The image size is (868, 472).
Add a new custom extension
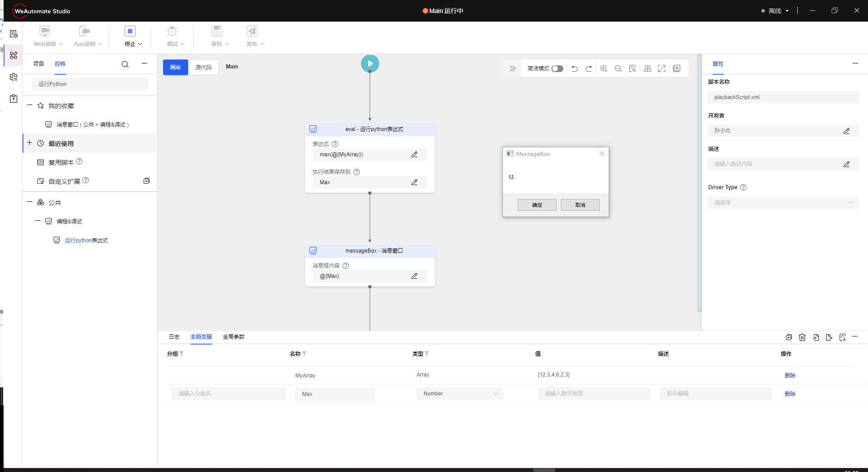tap(146, 181)
